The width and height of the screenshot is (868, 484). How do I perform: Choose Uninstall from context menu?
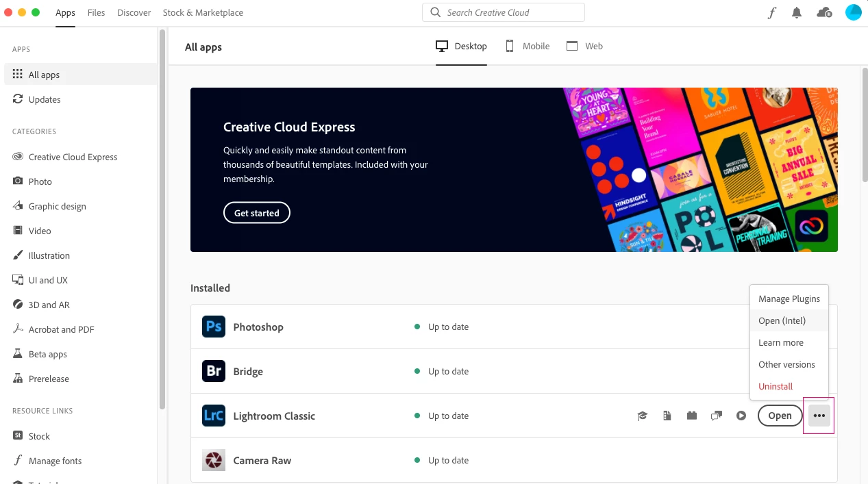pos(789,386)
